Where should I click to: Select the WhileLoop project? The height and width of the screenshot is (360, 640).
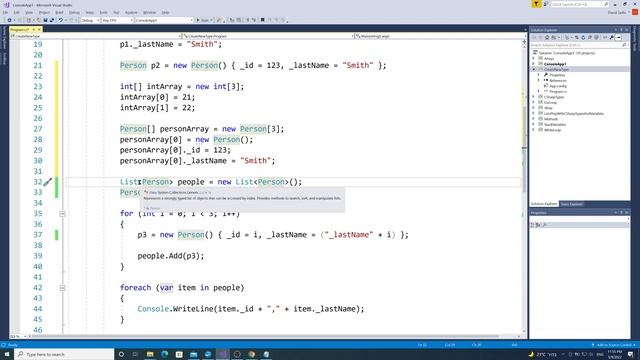[x=552, y=130]
